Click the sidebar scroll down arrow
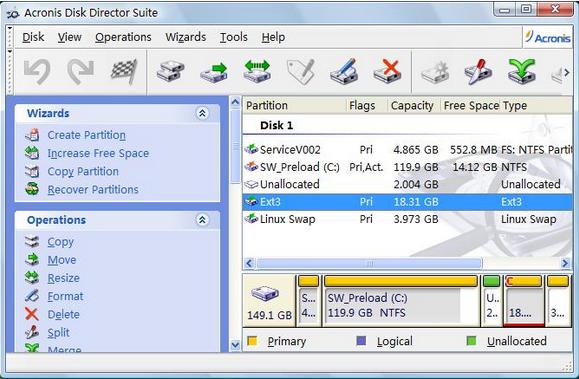579x379 pixels. pyautogui.click(x=235, y=345)
